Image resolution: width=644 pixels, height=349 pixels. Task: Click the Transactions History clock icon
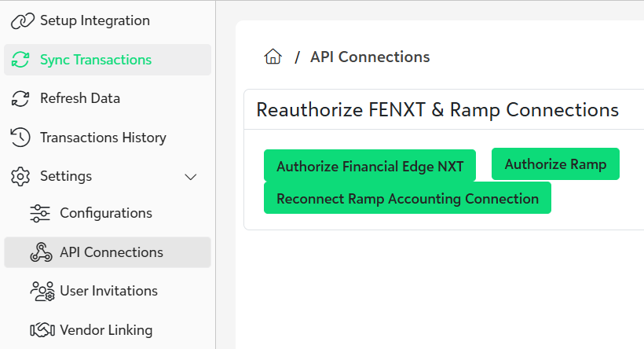pyautogui.click(x=20, y=138)
